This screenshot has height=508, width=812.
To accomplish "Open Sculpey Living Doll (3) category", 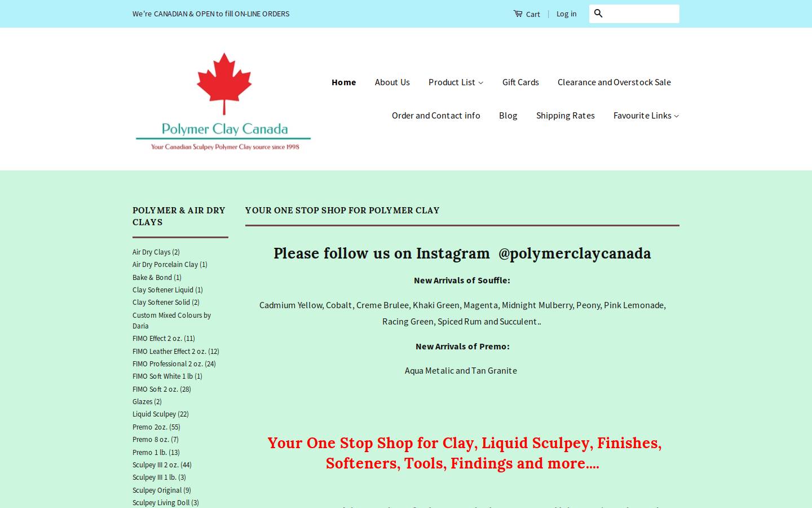I will click(166, 502).
